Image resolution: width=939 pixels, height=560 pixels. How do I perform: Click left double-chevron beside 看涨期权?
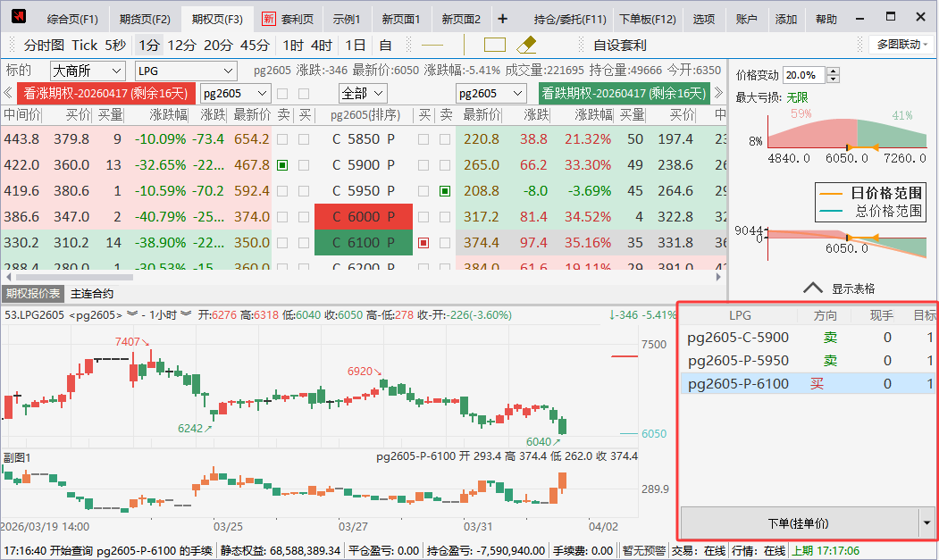pos(8,93)
